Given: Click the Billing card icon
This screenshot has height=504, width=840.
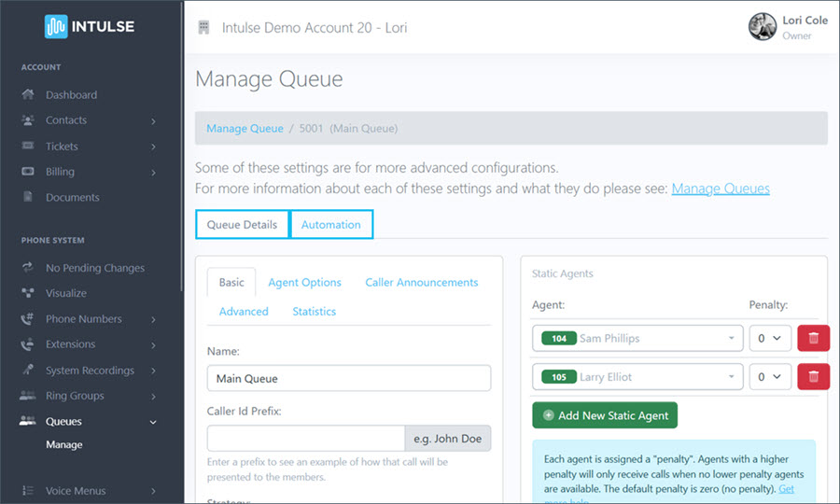Looking at the screenshot, I should pyautogui.click(x=28, y=172).
